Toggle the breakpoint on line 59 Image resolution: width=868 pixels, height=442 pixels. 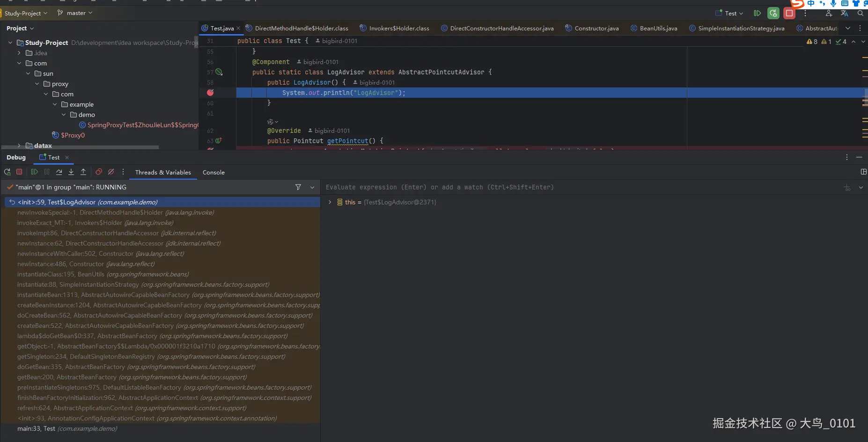tap(210, 93)
